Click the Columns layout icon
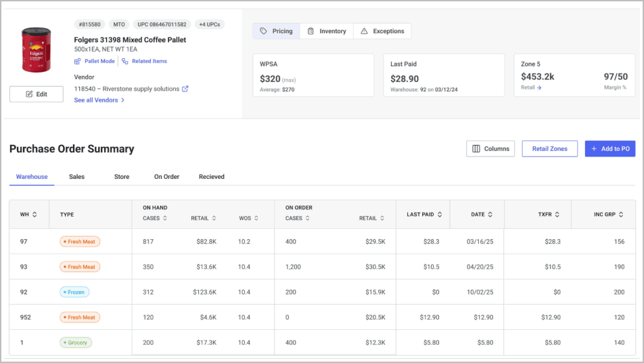644x363 pixels. [x=476, y=149]
